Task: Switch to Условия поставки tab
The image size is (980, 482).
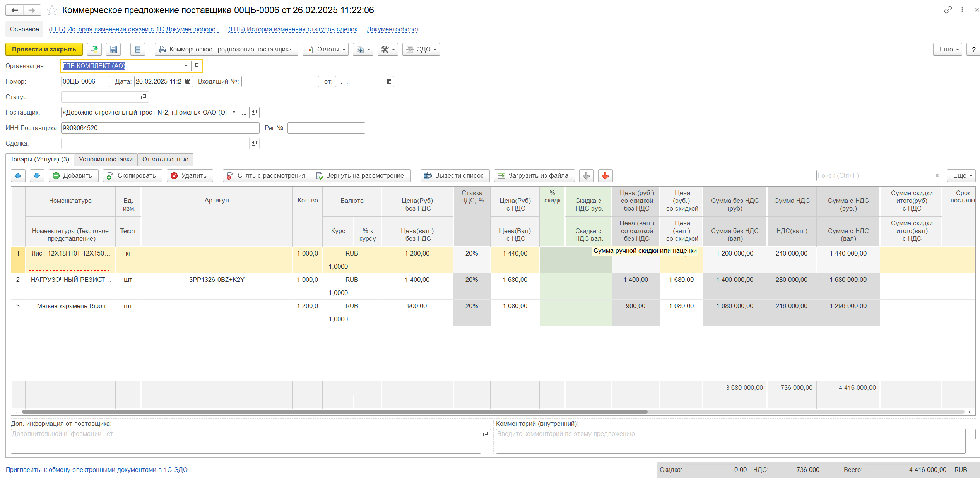Action: (106, 160)
